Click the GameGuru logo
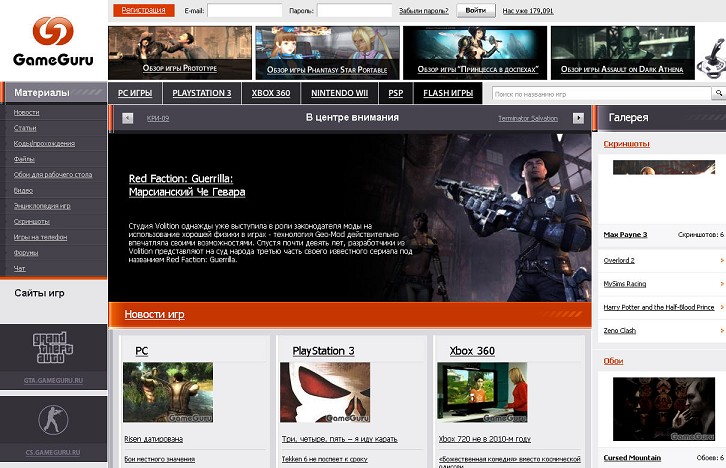726x468 pixels. tap(53, 41)
